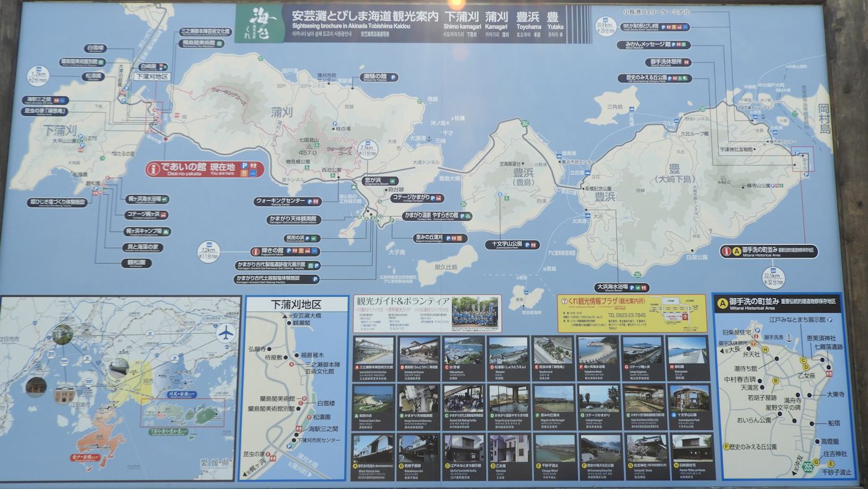The height and width of the screenshot is (489, 868).
Task: Click the green 海色 logo in the header
Action: tap(259, 25)
